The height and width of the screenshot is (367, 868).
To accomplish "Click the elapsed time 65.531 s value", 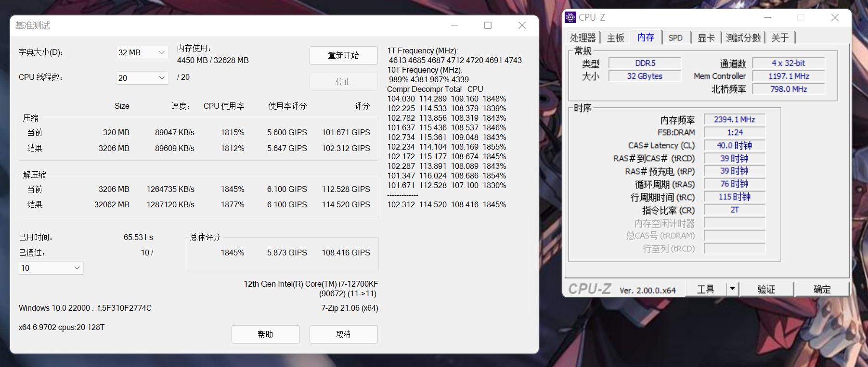I will tap(138, 237).
